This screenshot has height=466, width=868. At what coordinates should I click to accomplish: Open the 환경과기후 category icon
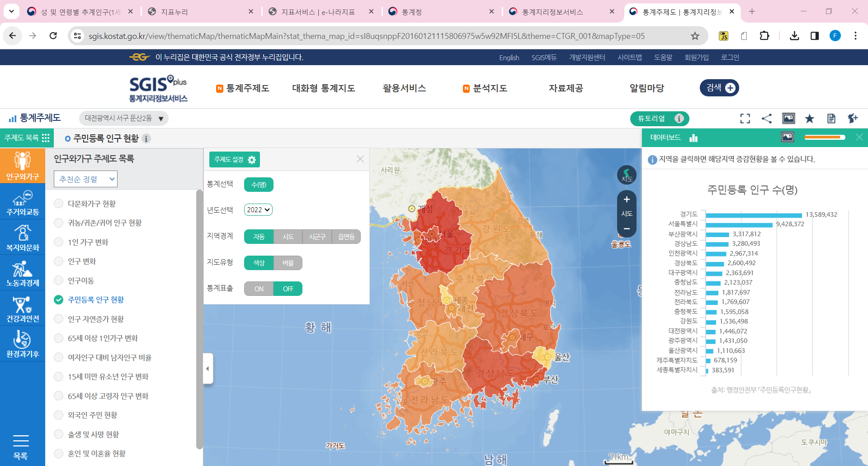tap(23, 344)
